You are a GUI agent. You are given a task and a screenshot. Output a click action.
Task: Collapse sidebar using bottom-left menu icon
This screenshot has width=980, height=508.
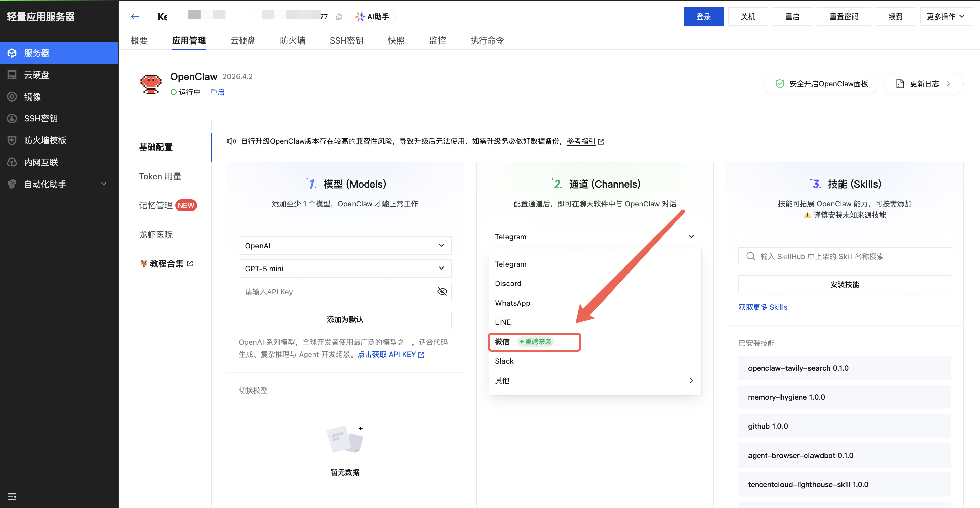[x=12, y=496]
